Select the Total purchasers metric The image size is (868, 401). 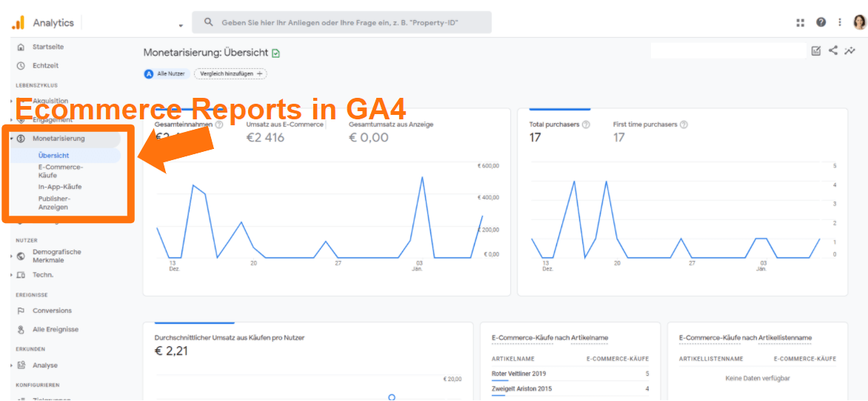click(554, 125)
